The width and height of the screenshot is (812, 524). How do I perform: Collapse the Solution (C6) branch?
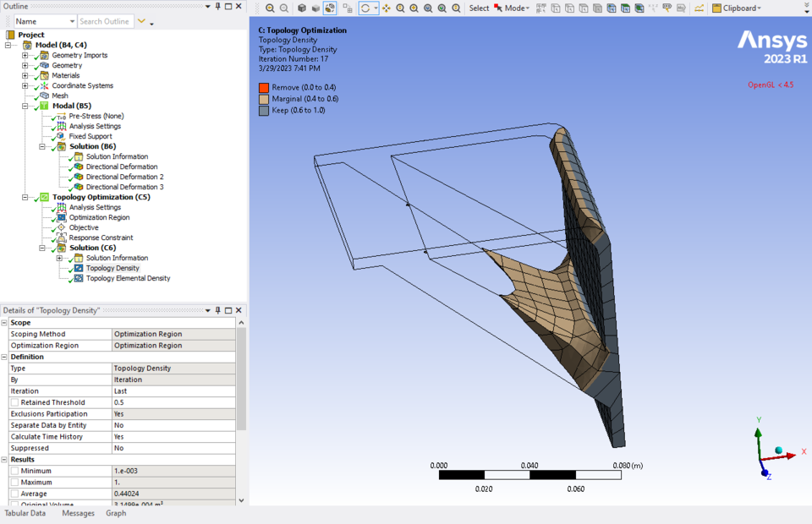point(41,248)
